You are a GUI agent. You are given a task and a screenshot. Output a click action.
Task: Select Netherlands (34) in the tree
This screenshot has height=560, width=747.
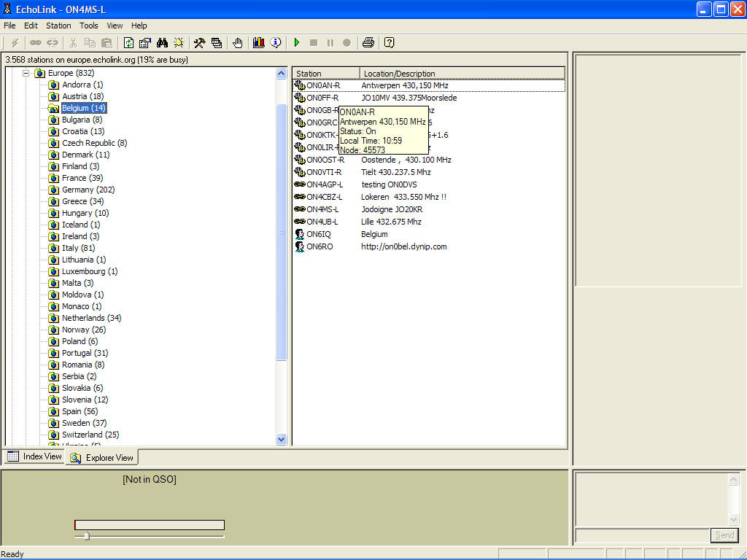click(91, 318)
